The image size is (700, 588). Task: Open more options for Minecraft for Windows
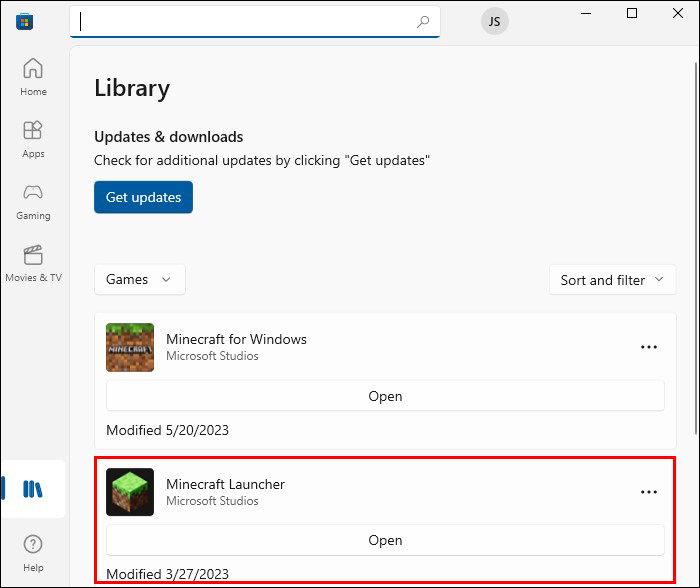pyautogui.click(x=648, y=347)
